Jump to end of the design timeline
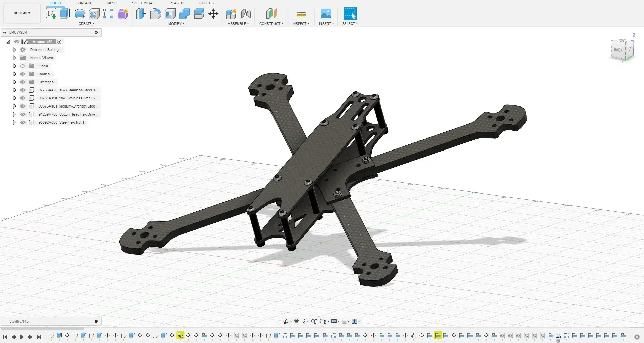Image resolution: width=644 pixels, height=343 pixels. [x=39, y=337]
